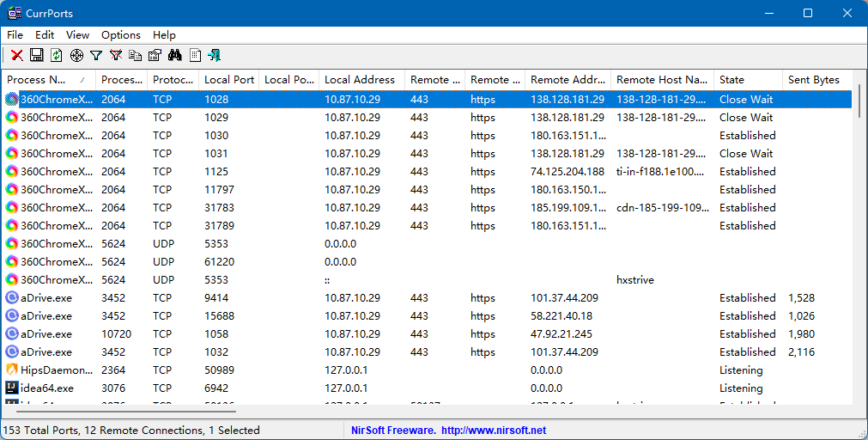Viewport: 868px width, 440px height.
Task: Select remote address 74.125.204.188 cell
Action: [x=568, y=171]
